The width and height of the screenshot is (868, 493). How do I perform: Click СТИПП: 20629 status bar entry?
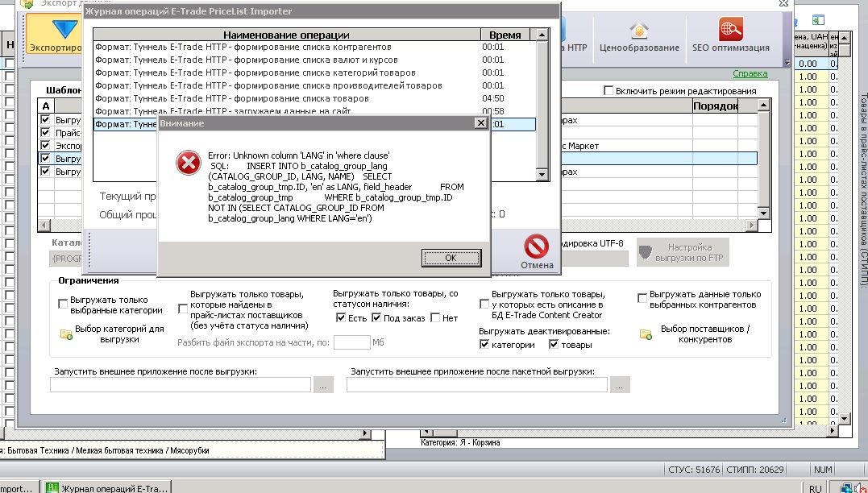[755, 470]
